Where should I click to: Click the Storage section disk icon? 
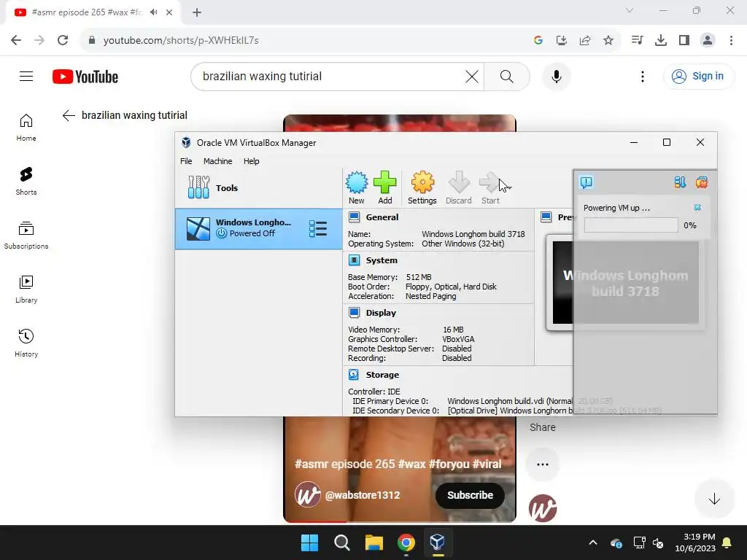pos(354,375)
